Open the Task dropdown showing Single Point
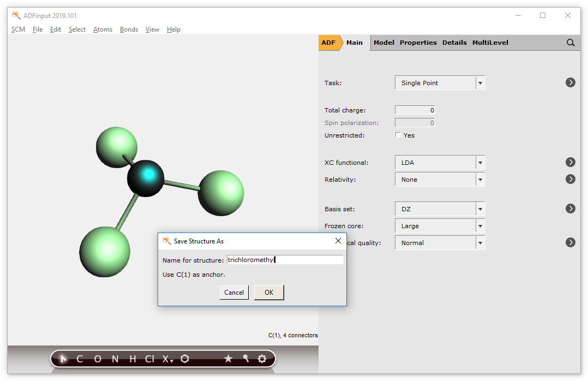This screenshot has width=588, height=381. point(479,82)
